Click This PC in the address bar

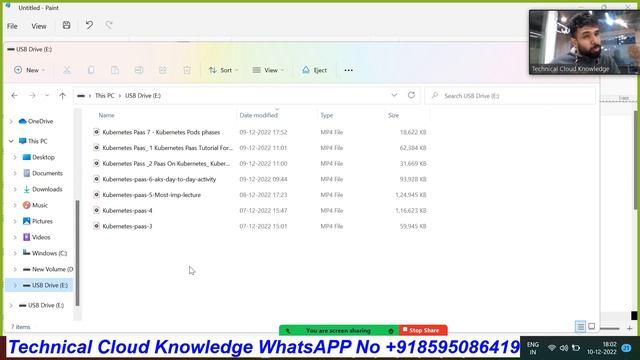(104, 96)
